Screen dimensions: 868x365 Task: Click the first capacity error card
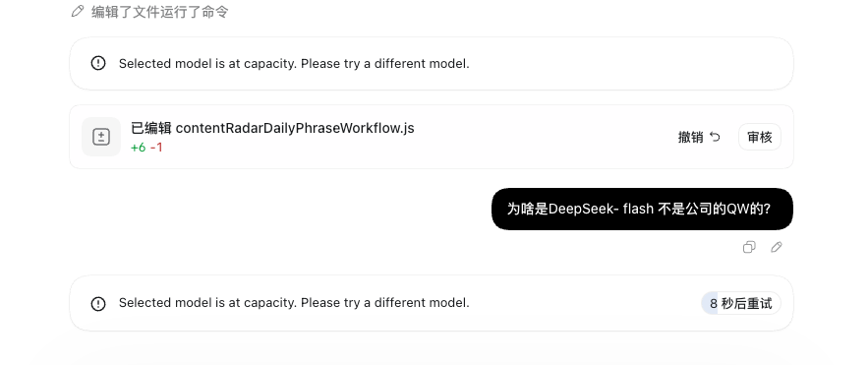coord(432,64)
